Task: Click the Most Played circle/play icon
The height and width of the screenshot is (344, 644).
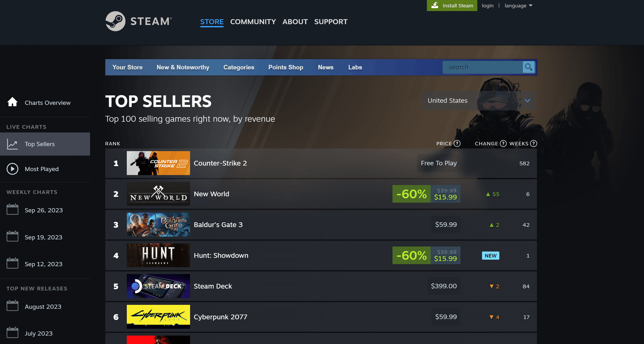Action: [12, 169]
